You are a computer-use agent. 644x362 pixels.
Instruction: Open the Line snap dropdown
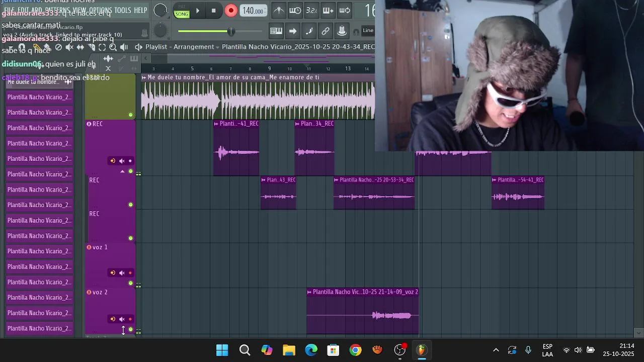coord(368,31)
